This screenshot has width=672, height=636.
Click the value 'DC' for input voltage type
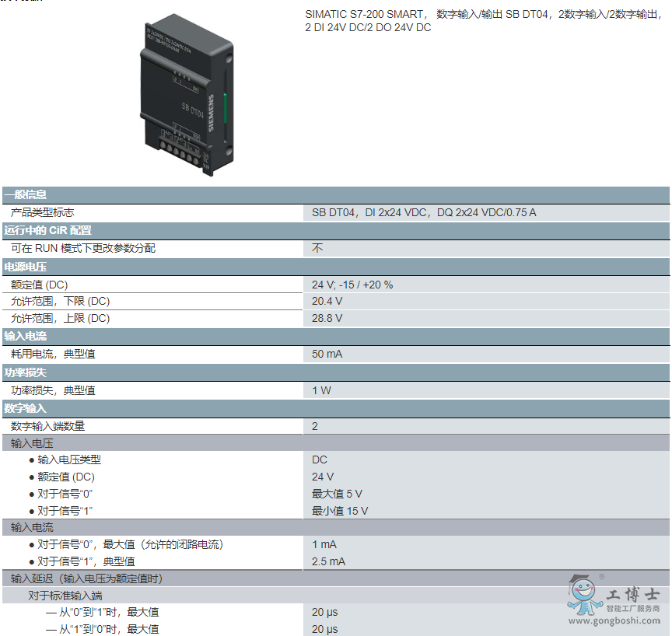point(320,460)
